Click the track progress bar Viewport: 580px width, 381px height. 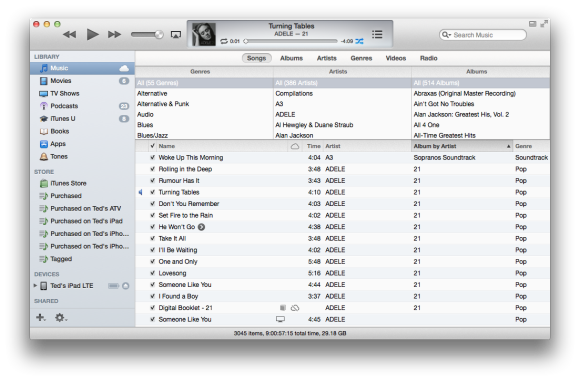[x=290, y=41]
